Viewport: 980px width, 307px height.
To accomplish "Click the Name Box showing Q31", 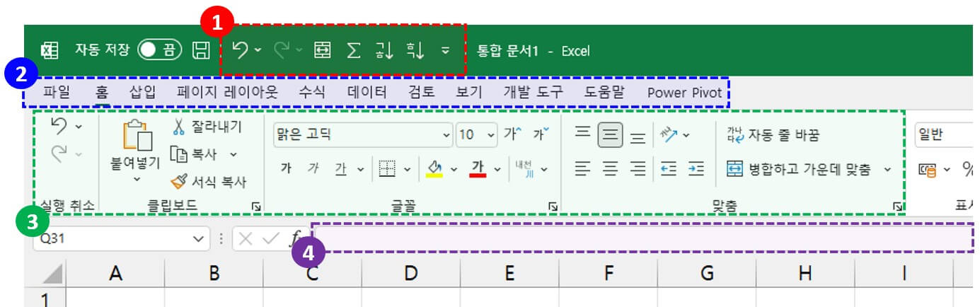I will tap(122, 239).
